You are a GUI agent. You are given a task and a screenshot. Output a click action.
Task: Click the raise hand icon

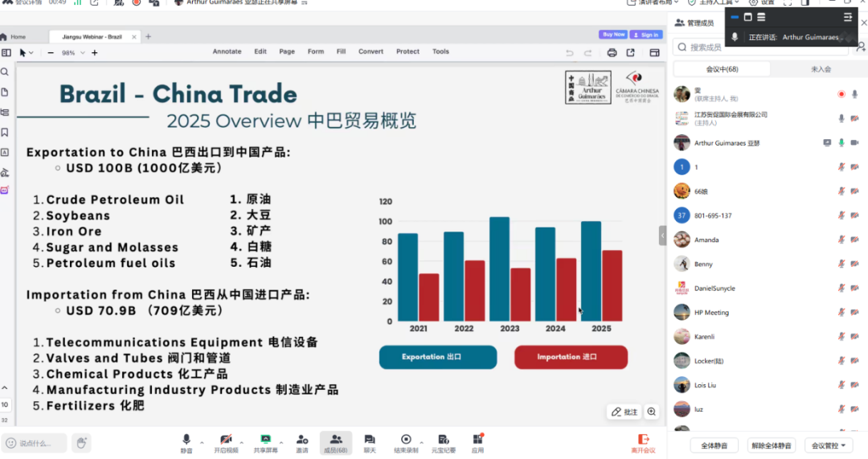click(x=81, y=442)
